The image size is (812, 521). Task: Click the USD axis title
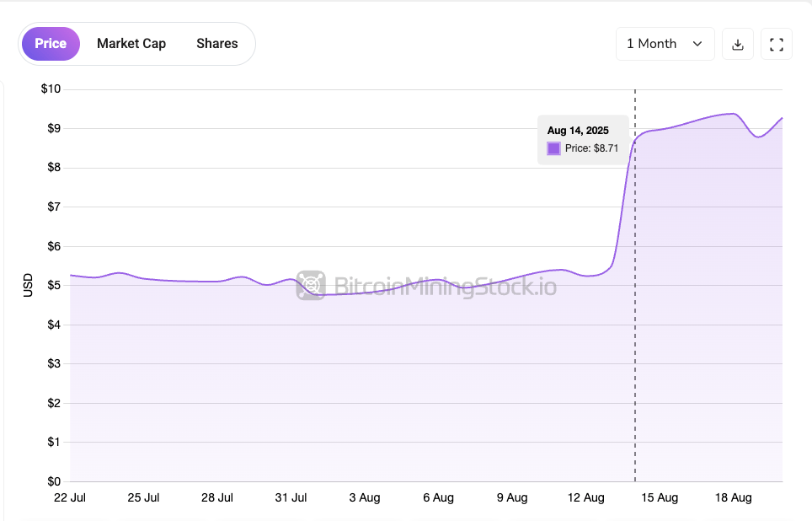point(29,285)
